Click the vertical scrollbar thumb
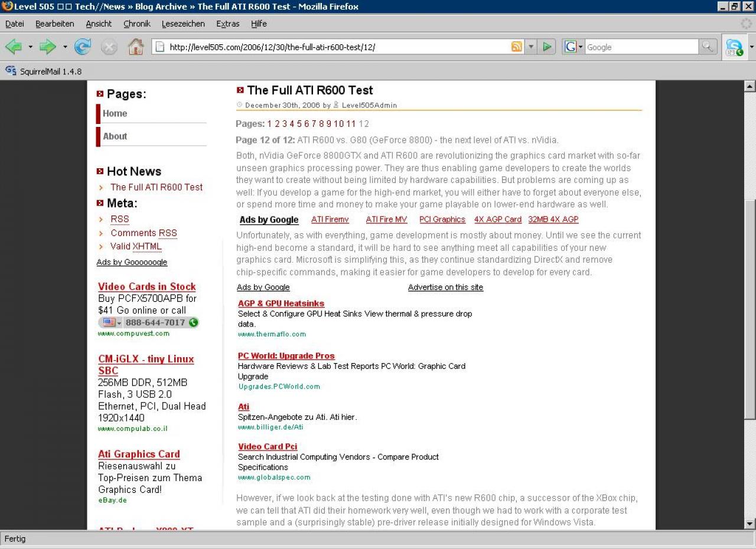756x549 pixels. point(750,309)
